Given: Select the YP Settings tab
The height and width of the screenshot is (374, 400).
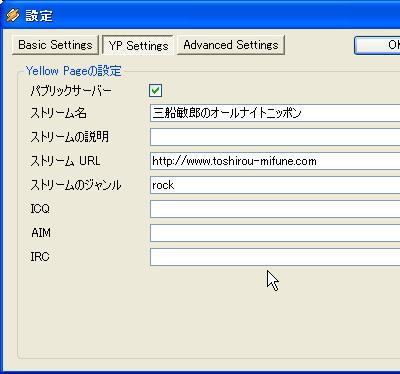Looking at the screenshot, I should coord(138,45).
